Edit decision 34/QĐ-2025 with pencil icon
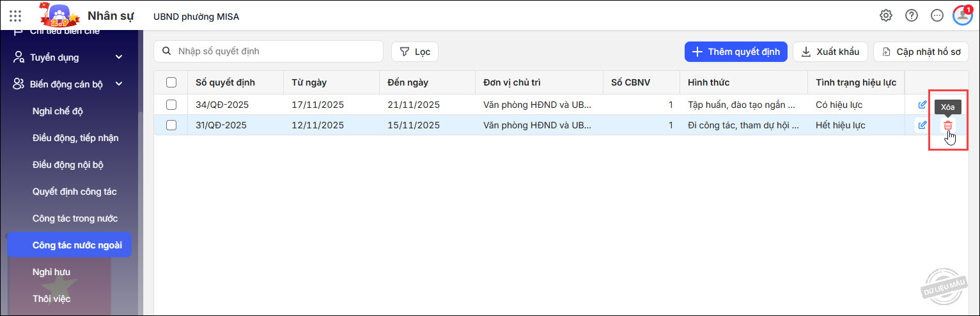This screenshot has width=980, height=316. pyautogui.click(x=922, y=105)
